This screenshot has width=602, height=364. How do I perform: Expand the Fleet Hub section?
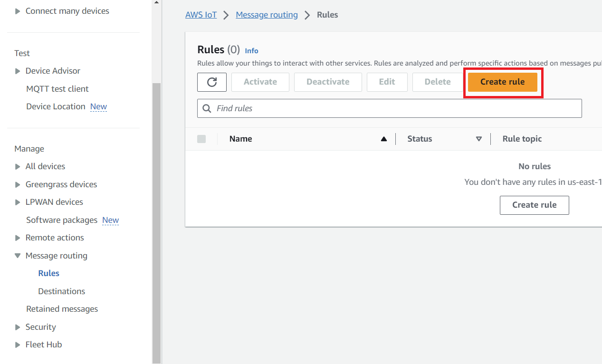tap(18, 345)
